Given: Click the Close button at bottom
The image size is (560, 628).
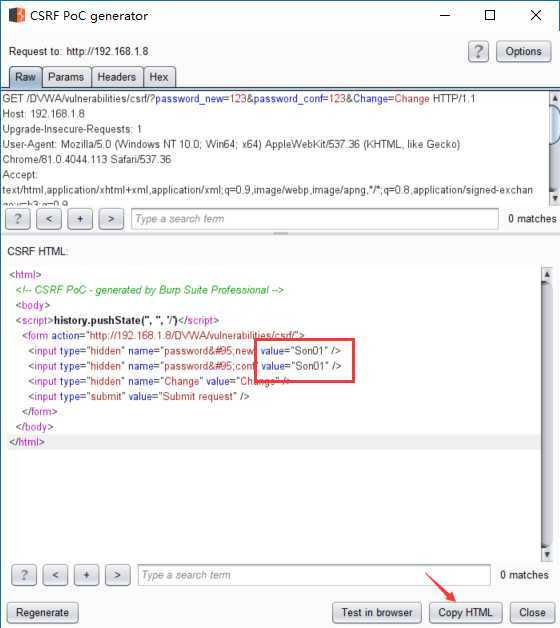Looking at the screenshot, I should [532, 612].
